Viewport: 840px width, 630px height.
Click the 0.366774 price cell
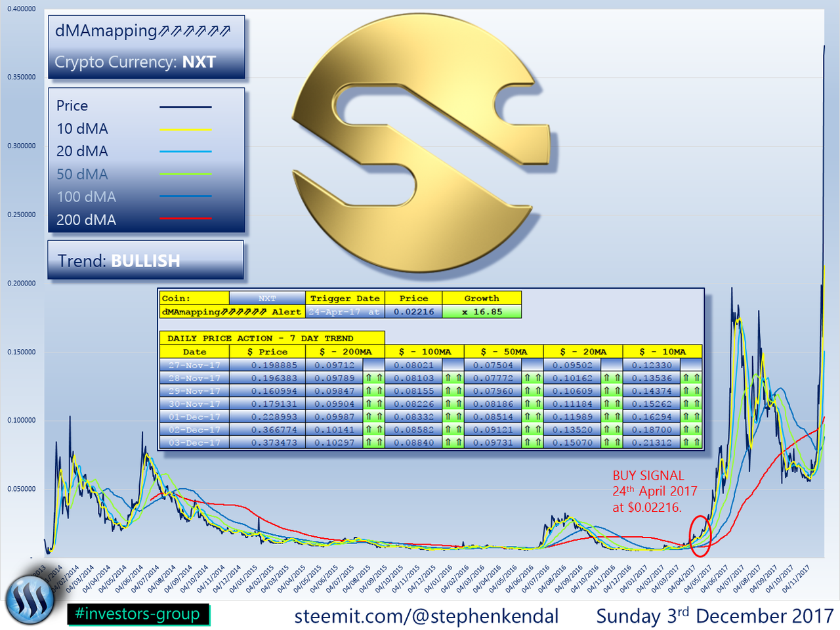268,430
